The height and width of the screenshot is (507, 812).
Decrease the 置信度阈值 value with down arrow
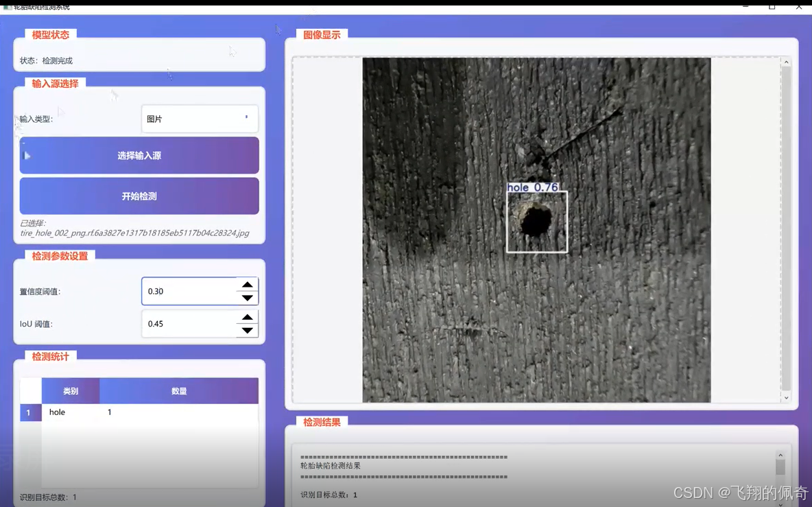[x=248, y=298]
